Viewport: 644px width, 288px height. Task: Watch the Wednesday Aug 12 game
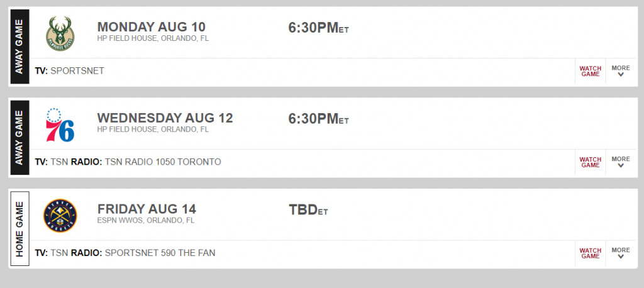tap(590, 162)
